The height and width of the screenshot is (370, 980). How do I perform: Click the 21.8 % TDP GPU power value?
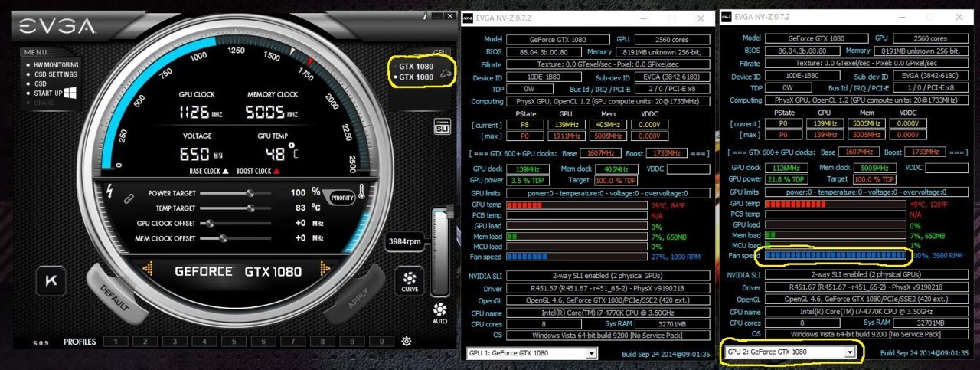tap(788, 179)
